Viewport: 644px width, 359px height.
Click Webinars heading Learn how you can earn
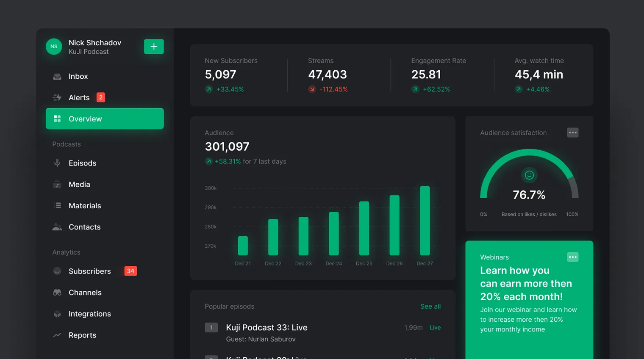pos(526,284)
